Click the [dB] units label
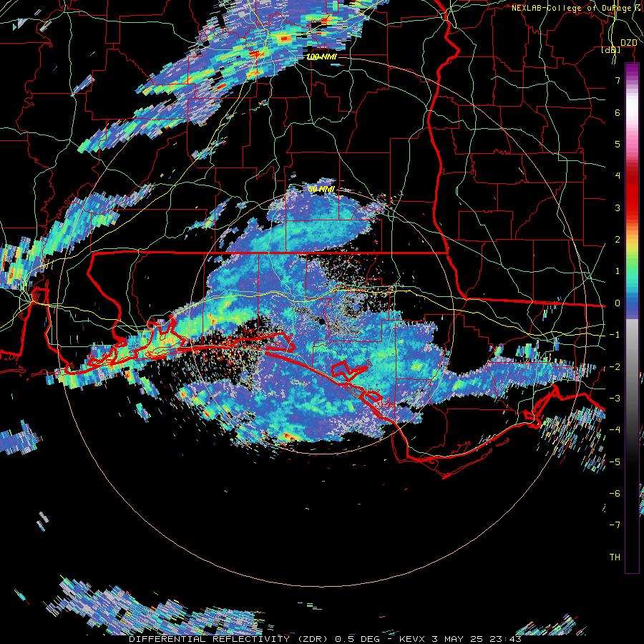Screen dimensions: 644x644 [x=611, y=50]
